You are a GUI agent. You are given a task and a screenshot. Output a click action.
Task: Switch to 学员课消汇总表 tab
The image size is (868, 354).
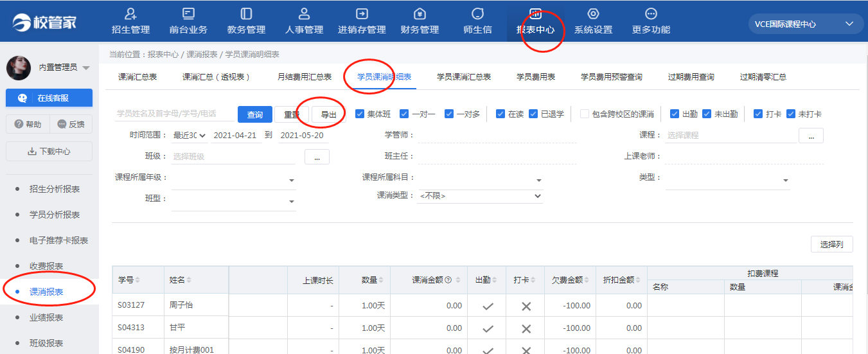[x=464, y=76]
